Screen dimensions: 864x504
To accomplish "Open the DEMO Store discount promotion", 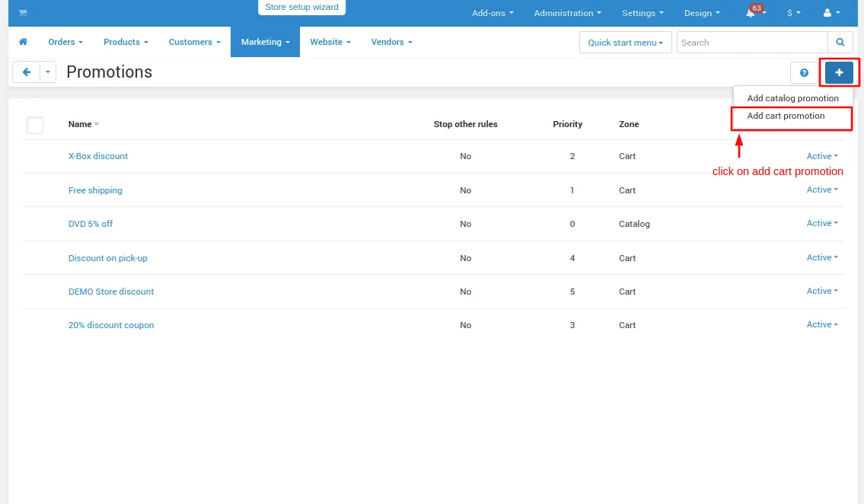I will [110, 292].
